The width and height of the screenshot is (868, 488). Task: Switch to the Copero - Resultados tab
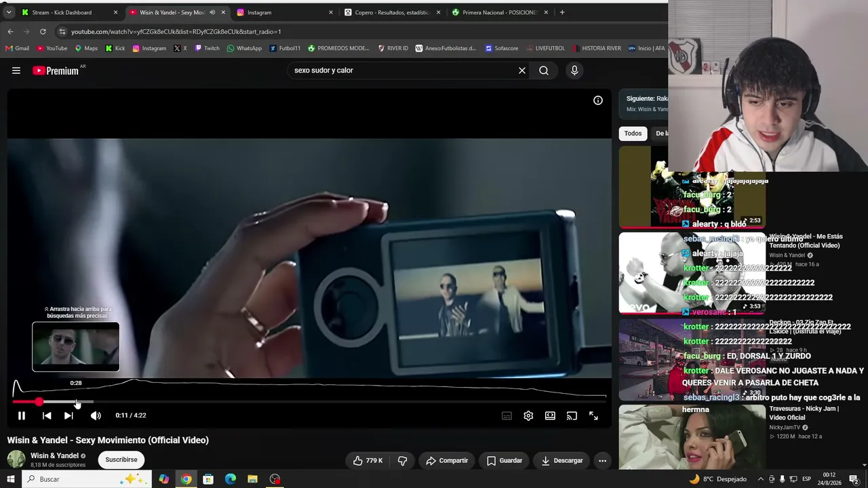click(x=392, y=12)
